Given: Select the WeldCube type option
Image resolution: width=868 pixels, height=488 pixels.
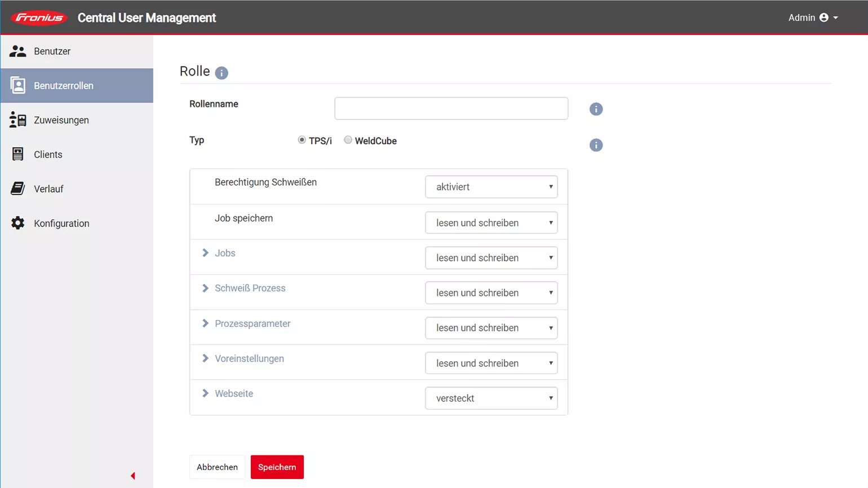Looking at the screenshot, I should [x=348, y=140].
